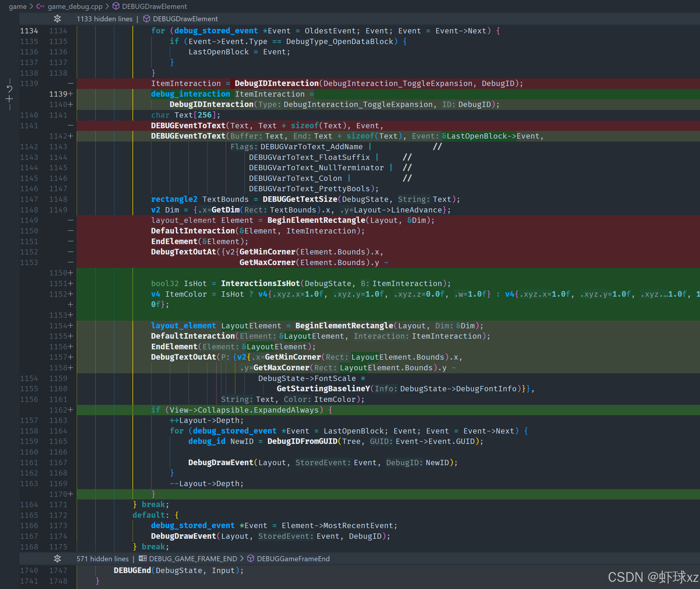Click original line number 1134 in the gutter

(x=29, y=31)
